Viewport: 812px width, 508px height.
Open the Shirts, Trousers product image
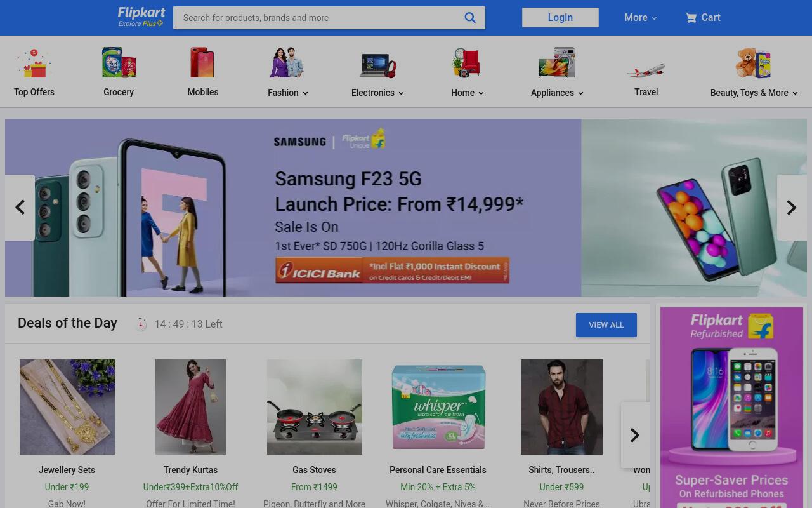561,407
